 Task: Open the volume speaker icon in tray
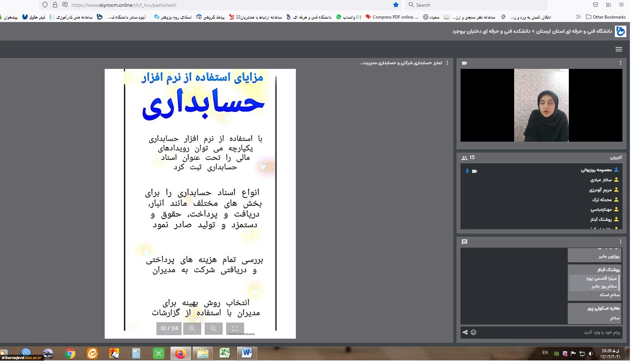pos(591,354)
